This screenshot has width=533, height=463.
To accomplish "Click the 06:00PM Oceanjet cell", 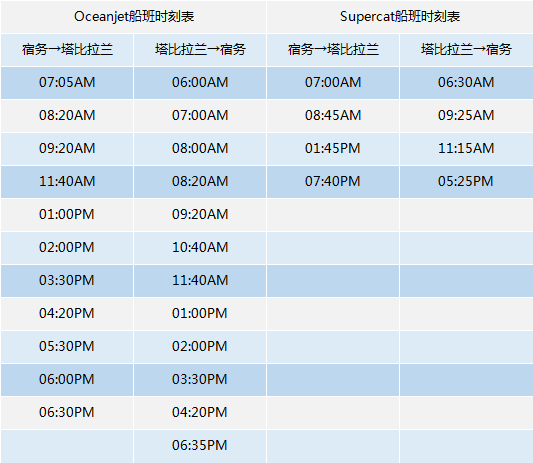I will [x=67, y=380].
